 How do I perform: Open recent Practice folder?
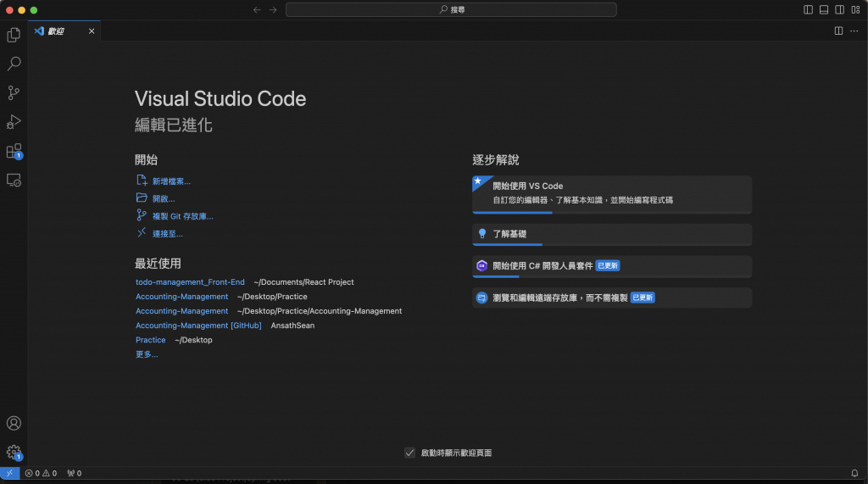151,339
